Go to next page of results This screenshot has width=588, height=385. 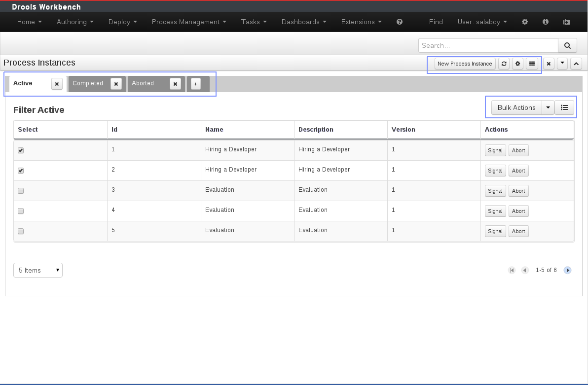[567, 270]
